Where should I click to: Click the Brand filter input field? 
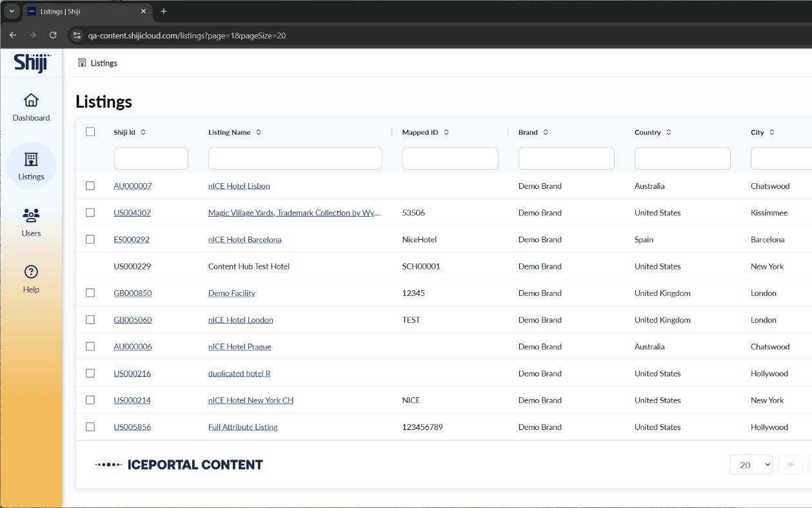(x=566, y=159)
